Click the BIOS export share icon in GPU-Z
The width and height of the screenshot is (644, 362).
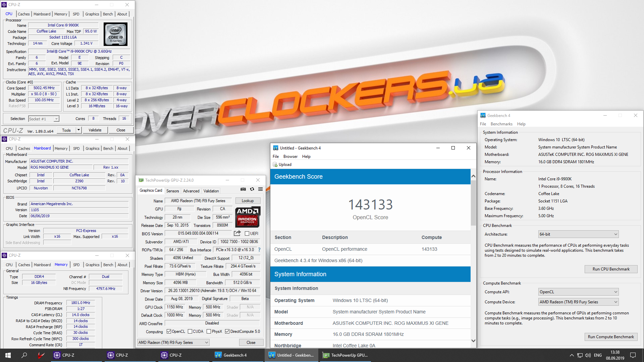coord(237,233)
